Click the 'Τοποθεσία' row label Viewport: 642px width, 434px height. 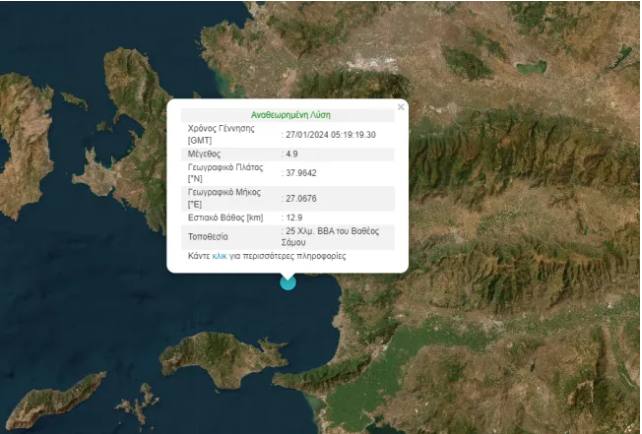coord(208,237)
